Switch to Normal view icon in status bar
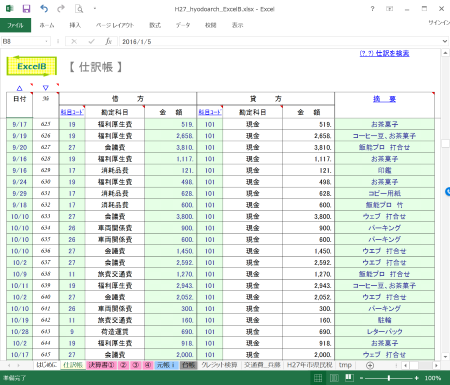Image resolution: width=450 pixels, height=385 pixels. (318, 378)
